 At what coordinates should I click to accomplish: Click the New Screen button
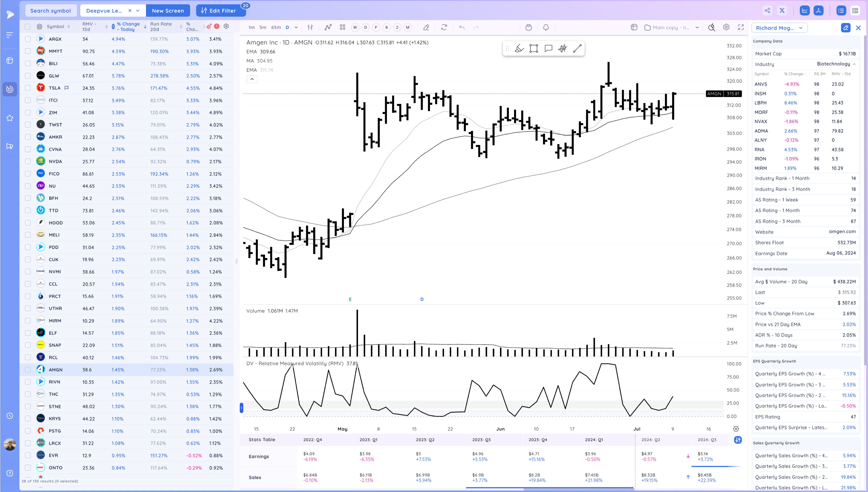click(x=168, y=10)
